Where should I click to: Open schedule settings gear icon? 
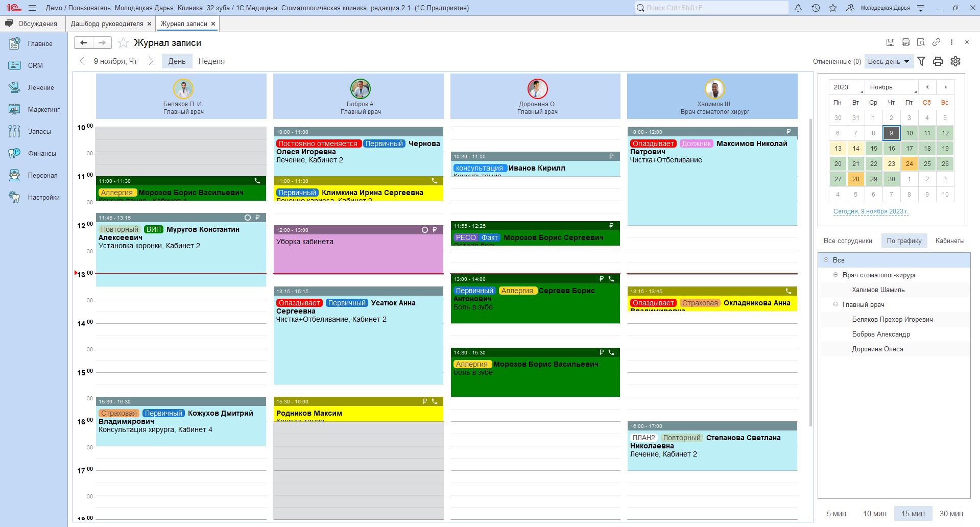955,61
